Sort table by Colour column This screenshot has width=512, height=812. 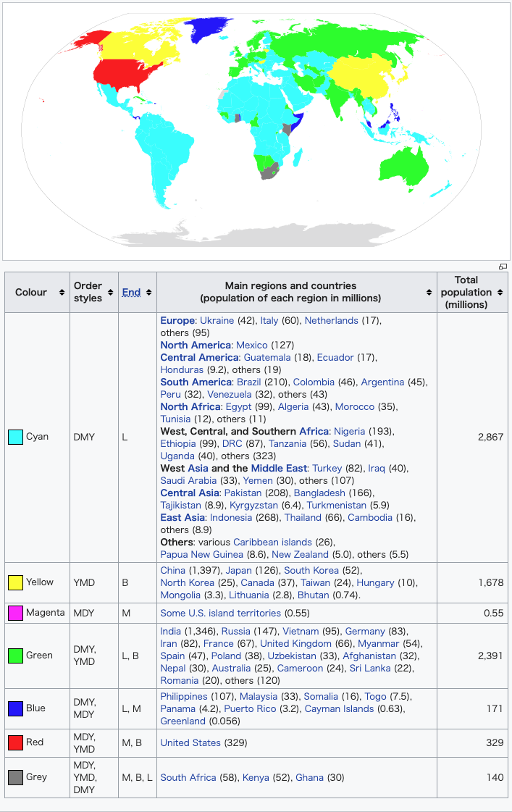pos(62,293)
